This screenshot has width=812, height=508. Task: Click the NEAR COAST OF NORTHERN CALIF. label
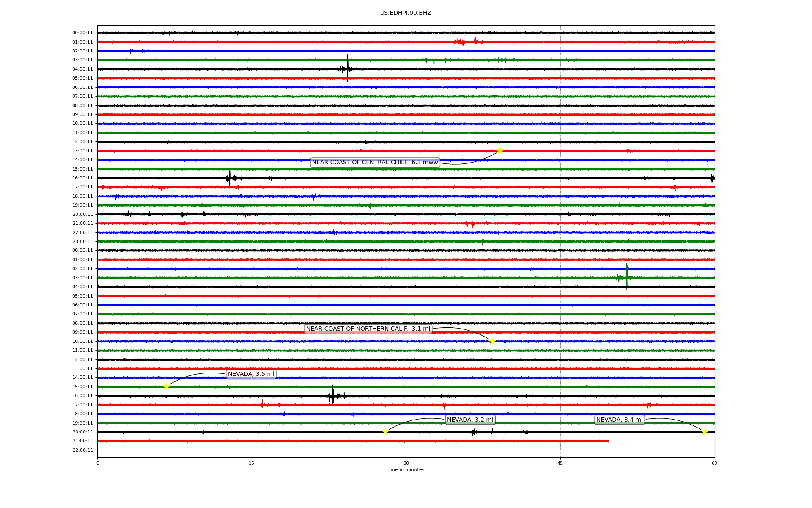pos(368,329)
